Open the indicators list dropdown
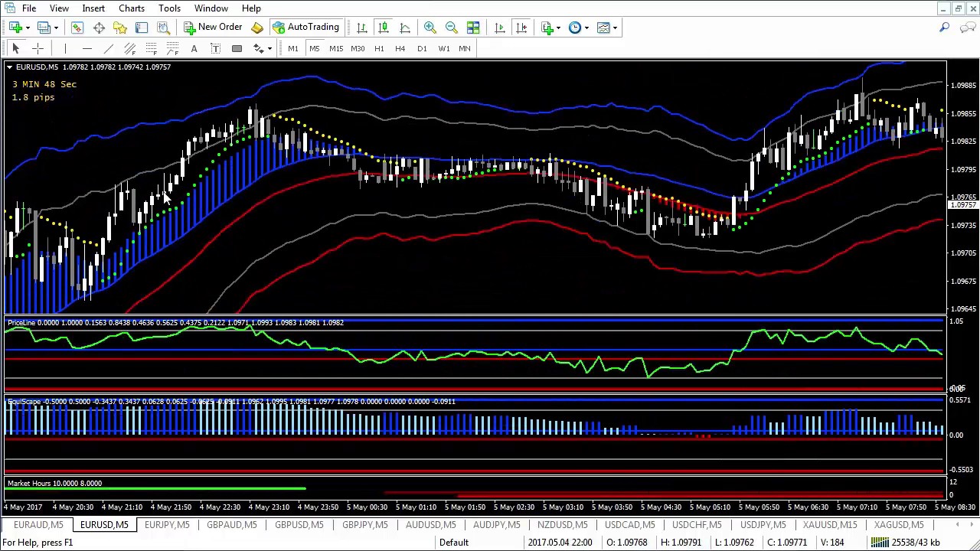The image size is (980, 551). pyautogui.click(x=560, y=28)
